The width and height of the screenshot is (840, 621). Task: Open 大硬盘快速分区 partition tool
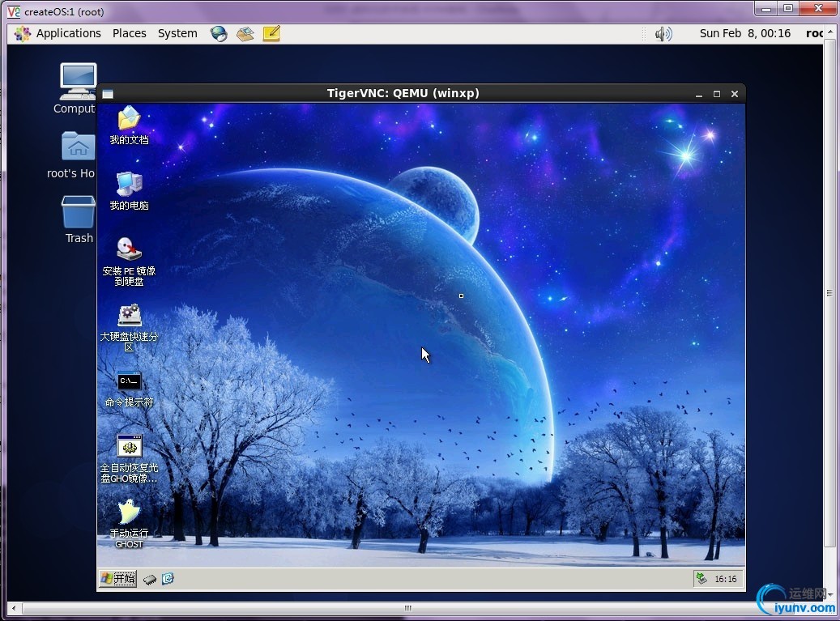click(x=129, y=316)
